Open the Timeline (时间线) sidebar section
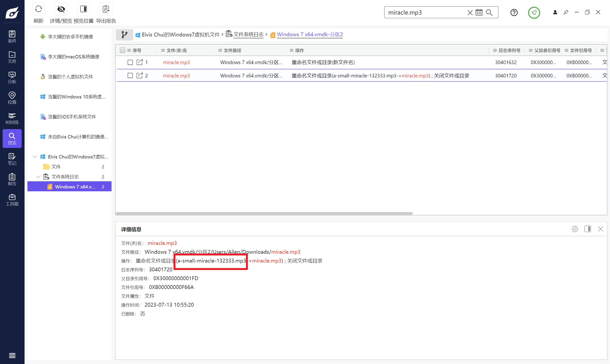Image resolution: width=610 pixels, height=364 pixels. pyautogui.click(x=12, y=118)
